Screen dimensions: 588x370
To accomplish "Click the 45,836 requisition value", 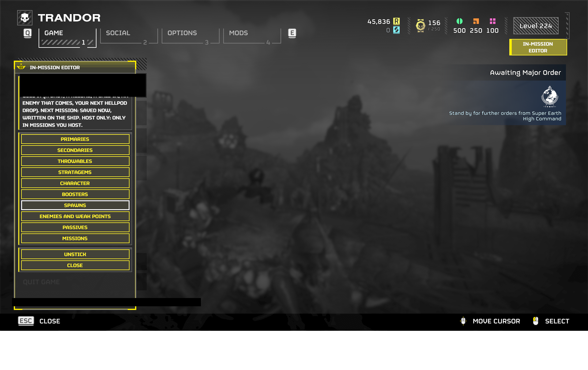I will tap(379, 21).
